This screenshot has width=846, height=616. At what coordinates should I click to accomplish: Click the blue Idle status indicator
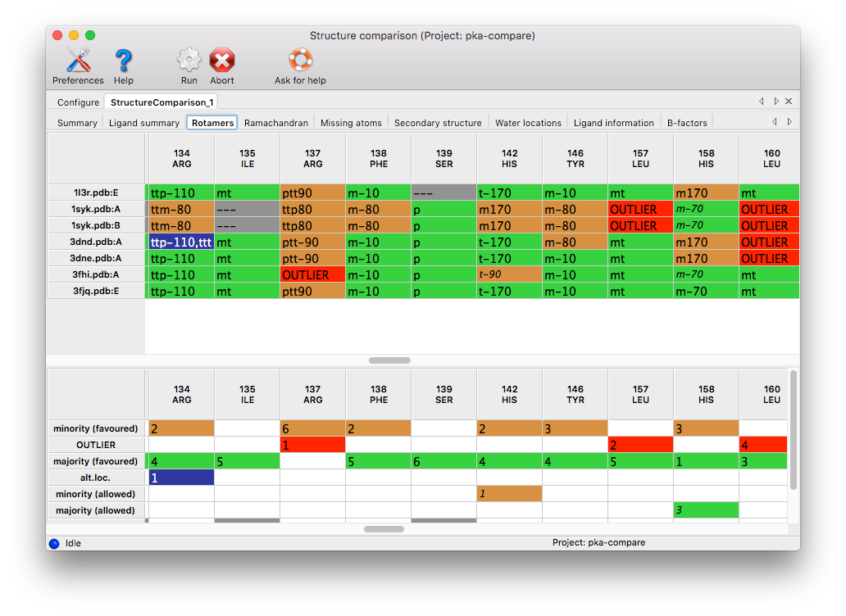pos(54,543)
